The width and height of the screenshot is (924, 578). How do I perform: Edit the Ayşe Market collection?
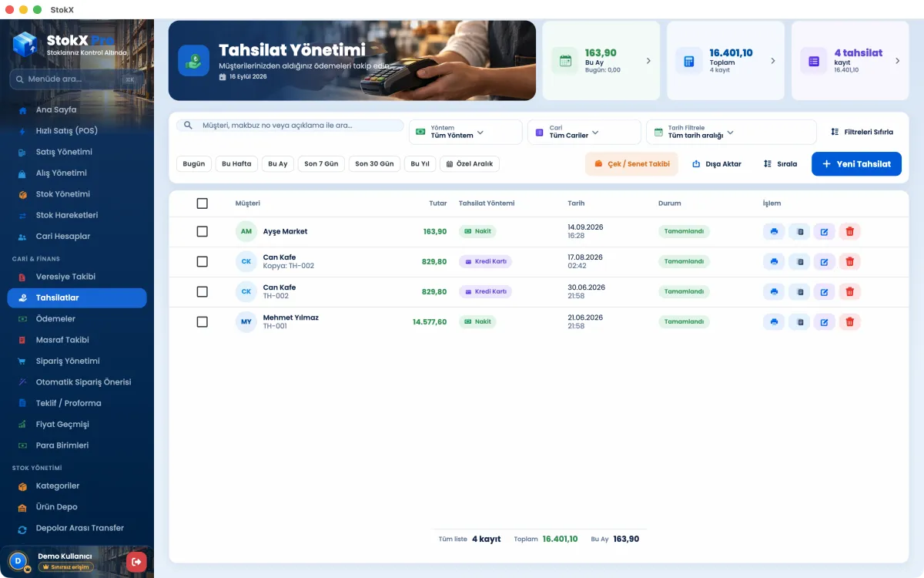(825, 231)
